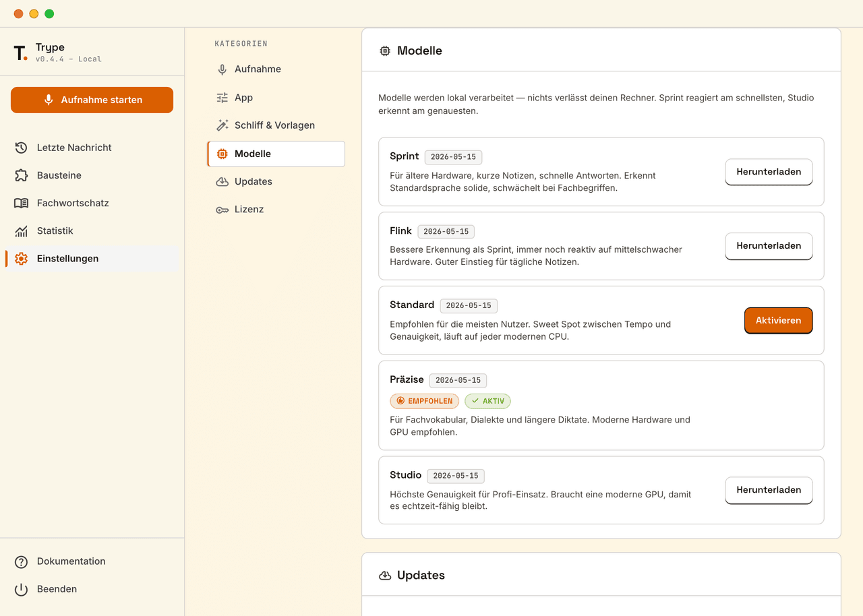Click the AKTIV badge on Präzise

[487, 401]
